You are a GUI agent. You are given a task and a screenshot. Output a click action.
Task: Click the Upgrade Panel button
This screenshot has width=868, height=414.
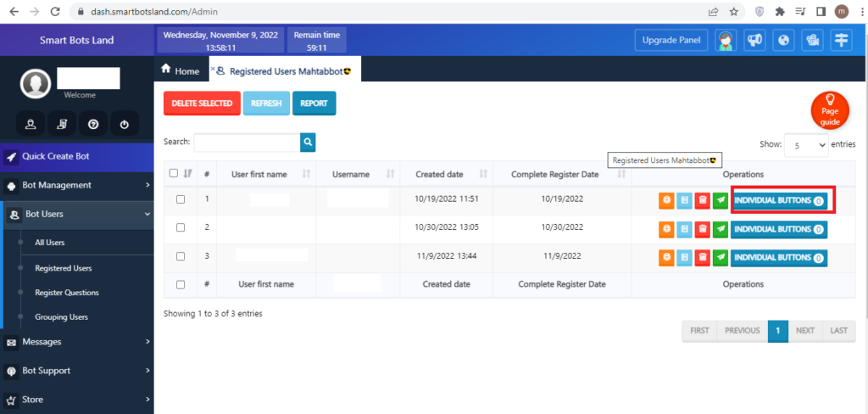tap(670, 41)
